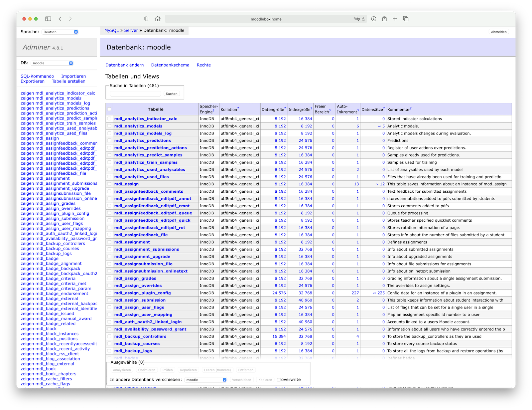Show tab overview icon
The image size is (532, 410).
coord(406,19)
